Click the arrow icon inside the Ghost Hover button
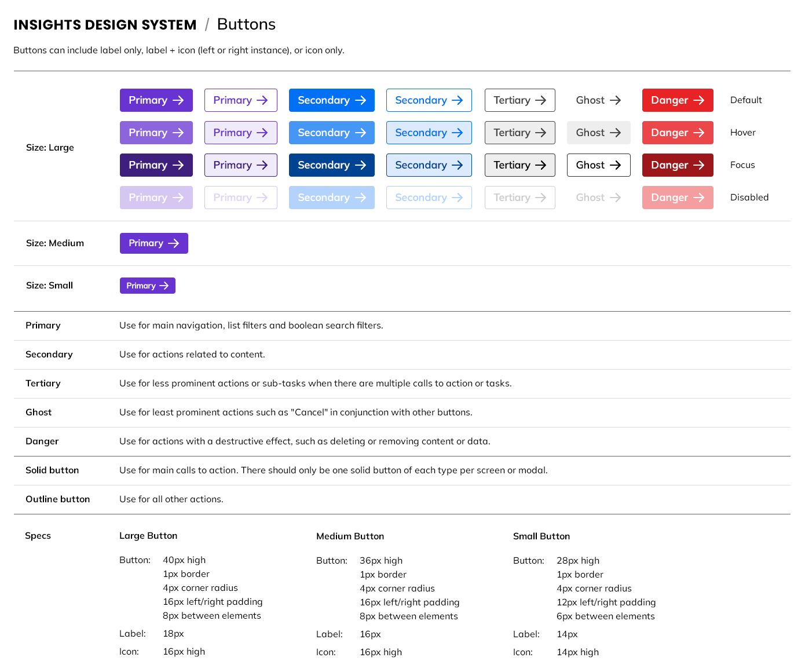The height and width of the screenshot is (672, 805). point(616,133)
